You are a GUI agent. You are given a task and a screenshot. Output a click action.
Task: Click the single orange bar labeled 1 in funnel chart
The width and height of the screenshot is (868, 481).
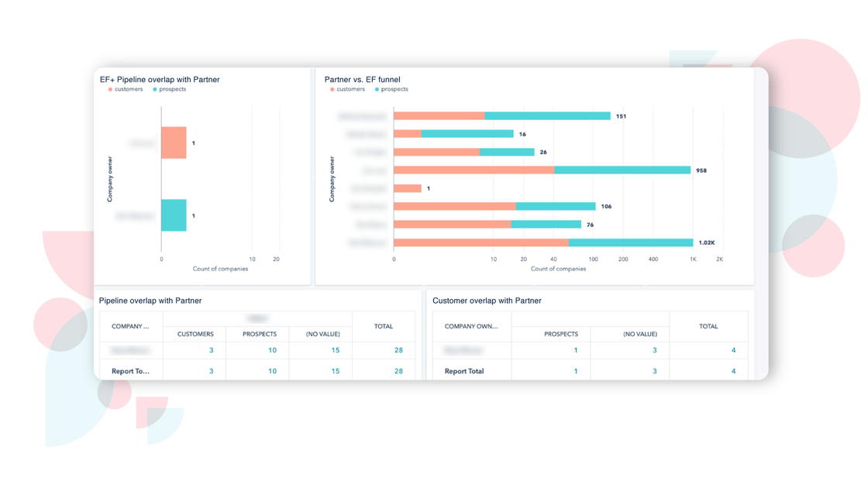pos(408,189)
